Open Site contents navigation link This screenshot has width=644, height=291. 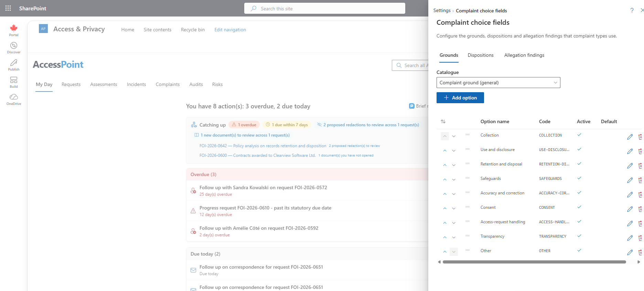(157, 30)
